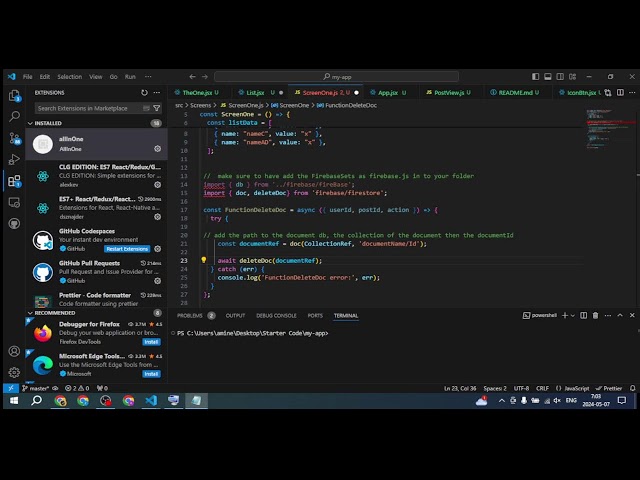
Task: Open the File menu
Action: pyautogui.click(x=27, y=77)
